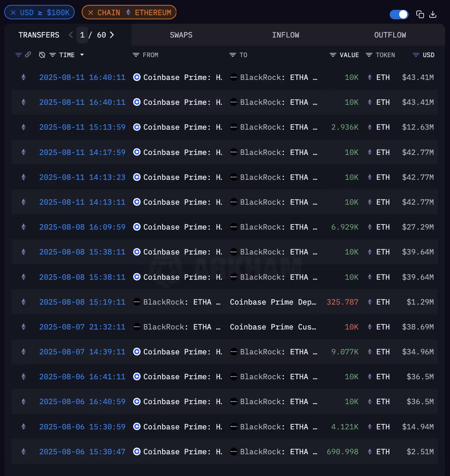This screenshot has width=450, height=476.
Task: Go to previous transfers page arrow
Action: coord(71,35)
